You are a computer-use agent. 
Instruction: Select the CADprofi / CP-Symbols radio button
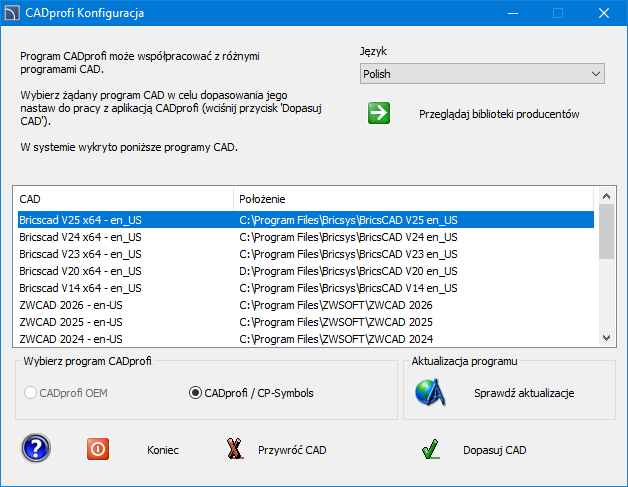[x=196, y=393]
